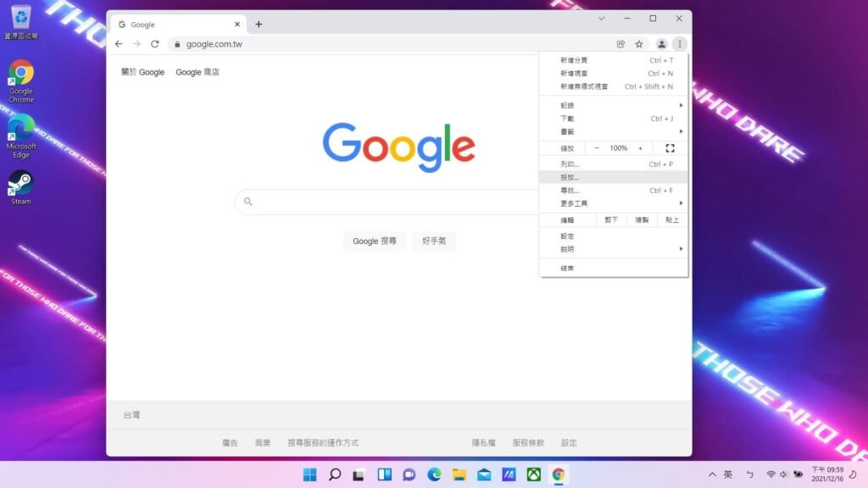Open the Mail app on the taskbar
Image resolution: width=868 pixels, height=488 pixels.
point(484,474)
